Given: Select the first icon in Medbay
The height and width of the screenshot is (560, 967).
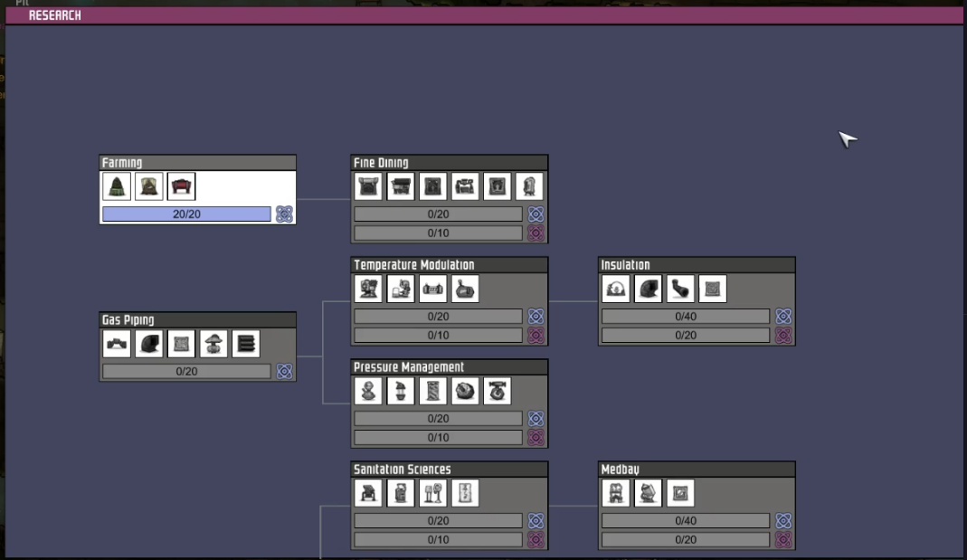Looking at the screenshot, I should click(x=615, y=493).
